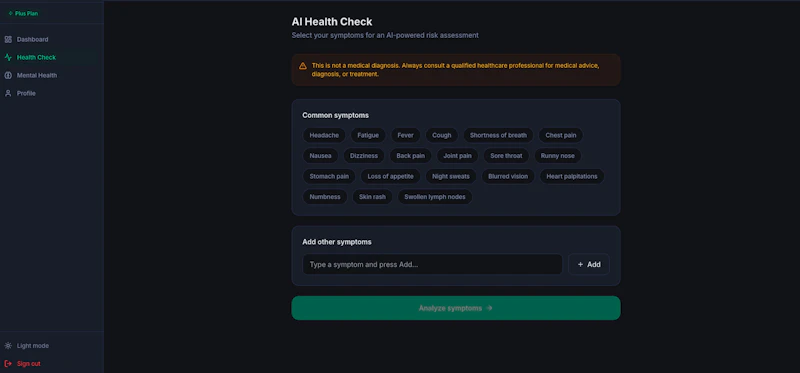
Task: Toggle the Stomach pain symptom
Action: click(329, 176)
